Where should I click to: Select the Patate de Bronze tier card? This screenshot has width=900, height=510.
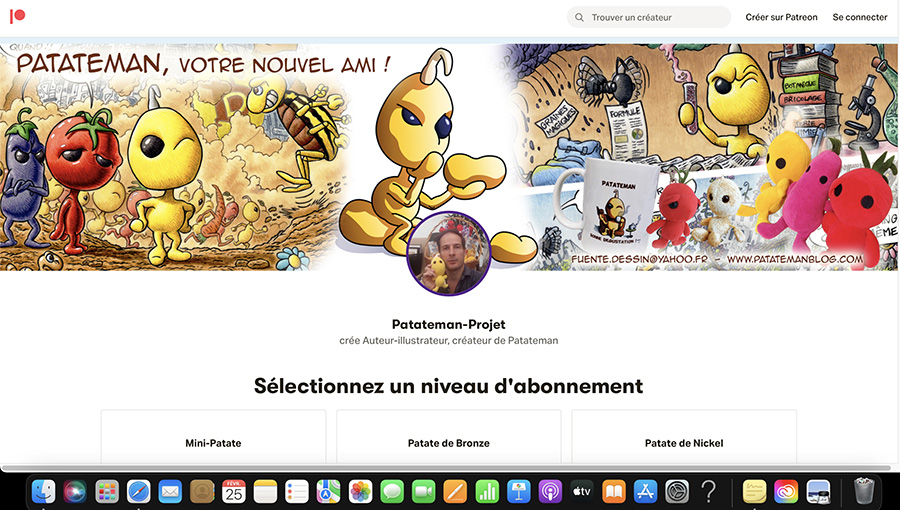pyautogui.click(x=449, y=436)
